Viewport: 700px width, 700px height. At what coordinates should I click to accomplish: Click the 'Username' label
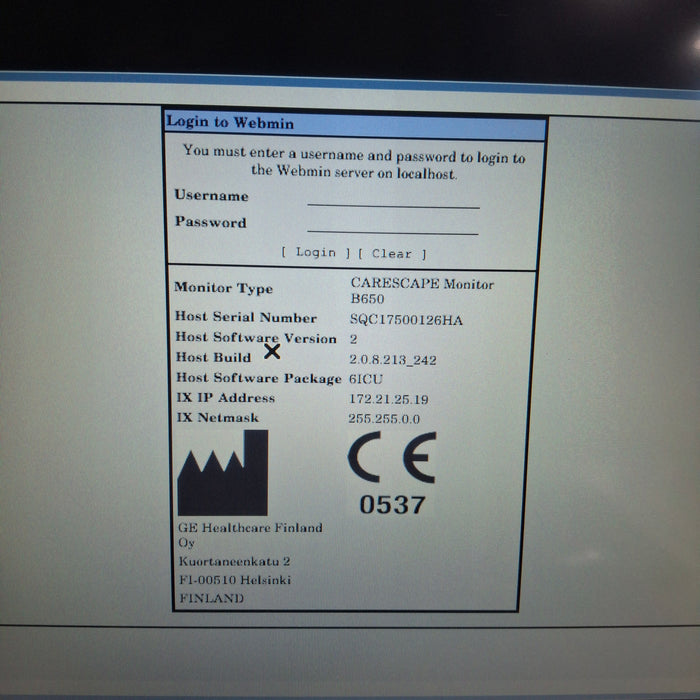pyautogui.click(x=211, y=195)
